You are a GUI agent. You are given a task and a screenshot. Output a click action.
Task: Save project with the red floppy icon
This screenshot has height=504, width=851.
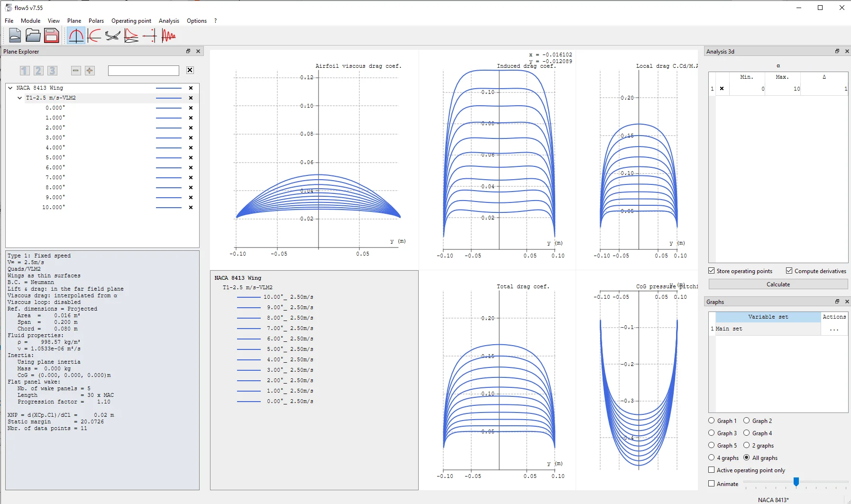(x=51, y=36)
